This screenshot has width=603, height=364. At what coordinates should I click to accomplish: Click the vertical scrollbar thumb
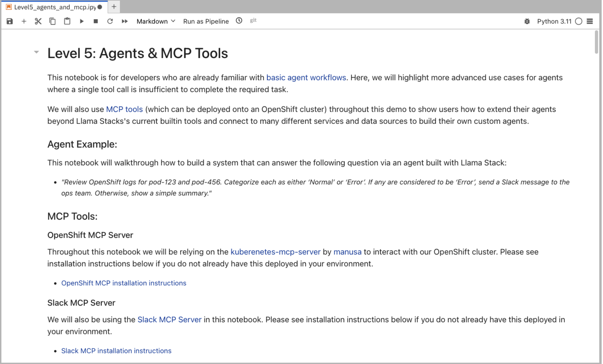(x=597, y=42)
